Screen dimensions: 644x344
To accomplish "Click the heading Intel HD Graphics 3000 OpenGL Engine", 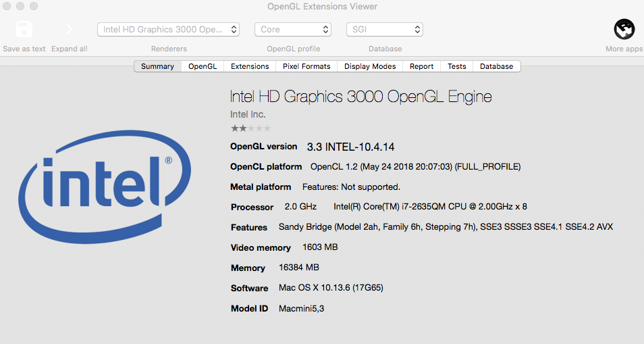I will [x=360, y=97].
